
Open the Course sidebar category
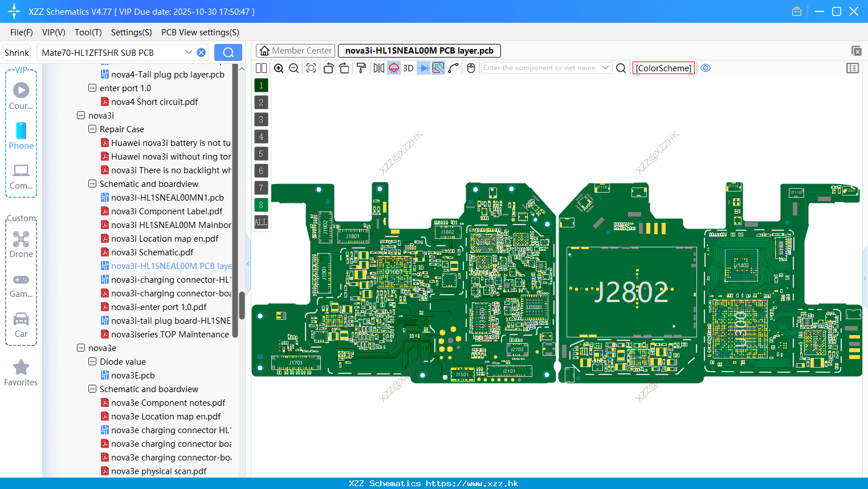(21, 96)
